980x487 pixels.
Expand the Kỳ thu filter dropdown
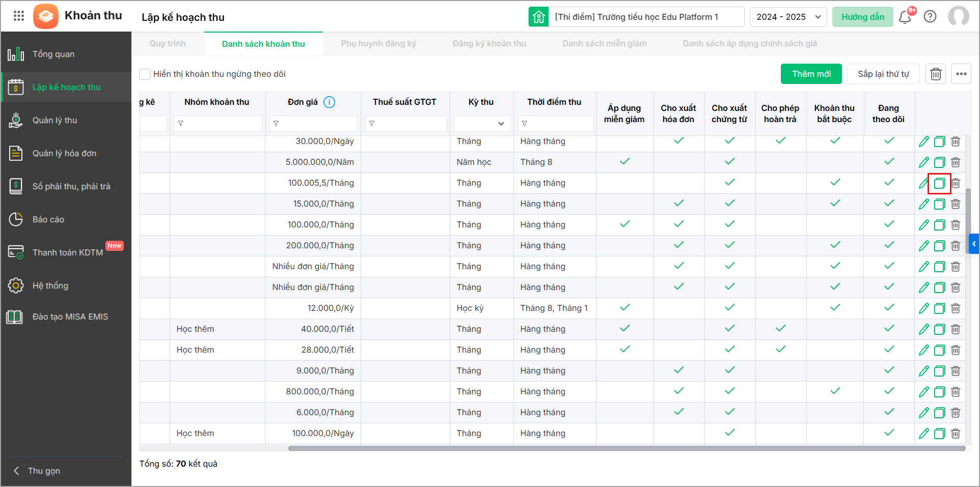(482, 124)
